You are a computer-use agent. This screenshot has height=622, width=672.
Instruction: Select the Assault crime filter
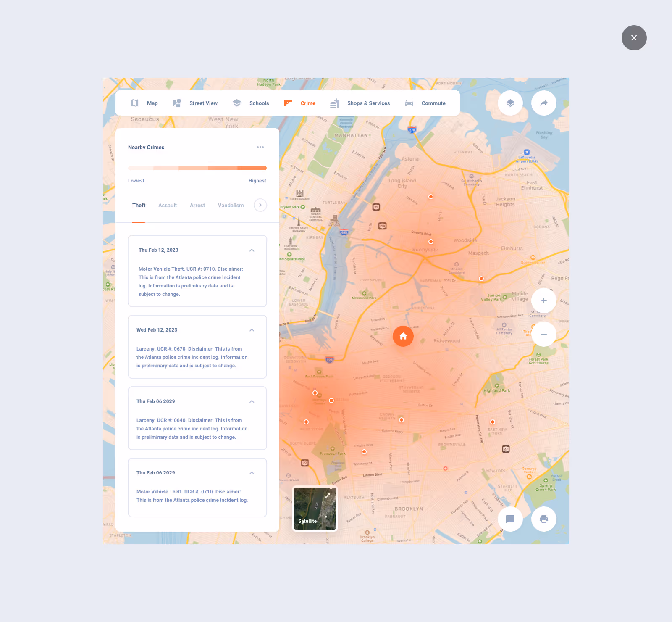click(167, 205)
